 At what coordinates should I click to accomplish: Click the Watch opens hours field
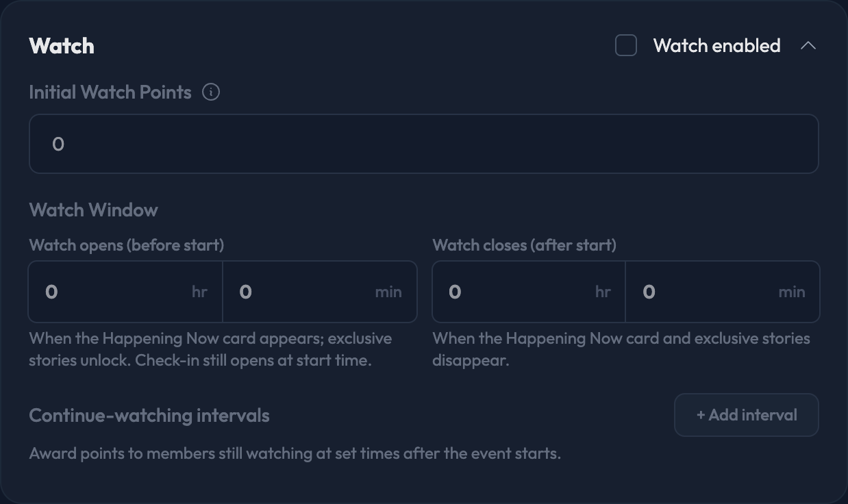(x=125, y=292)
